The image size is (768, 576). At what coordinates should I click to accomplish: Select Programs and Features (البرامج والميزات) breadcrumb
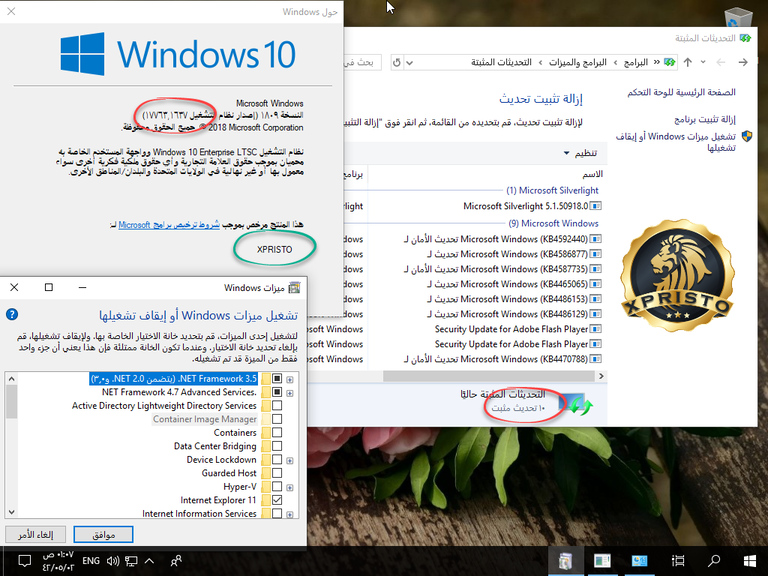(577, 62)
